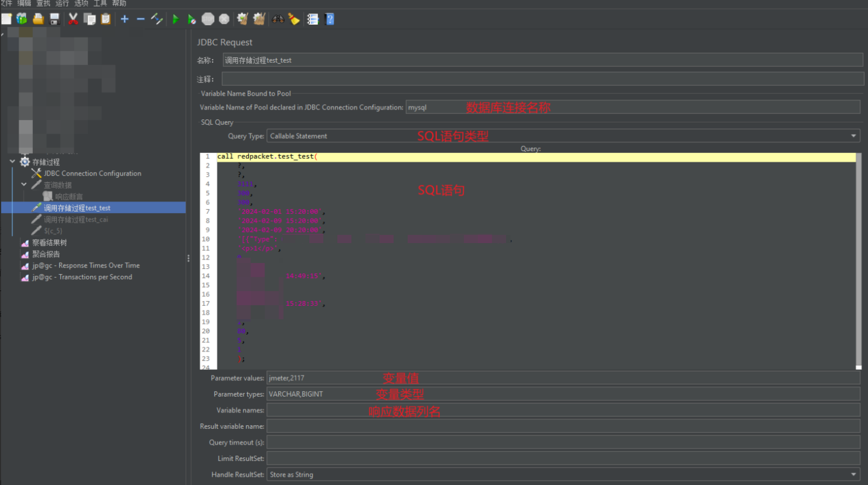This screenshot has height=485, width=868.
Task: Start the test with green play icon
Action: pos(175,19)
